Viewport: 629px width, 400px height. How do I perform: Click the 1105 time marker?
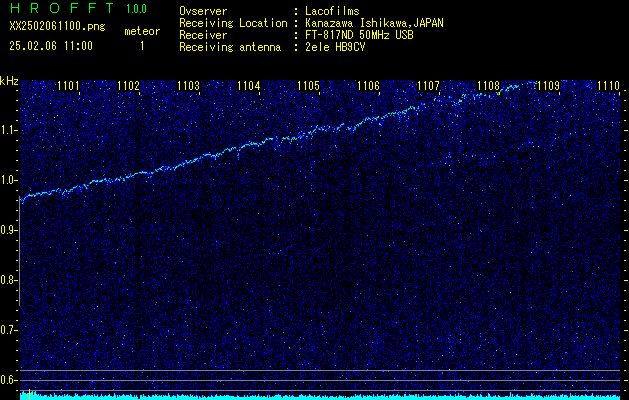point(308,85)
